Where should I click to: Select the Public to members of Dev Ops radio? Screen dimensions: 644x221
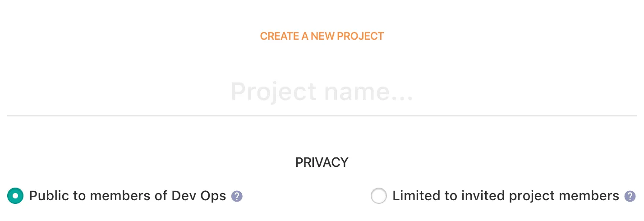[15, 196]
